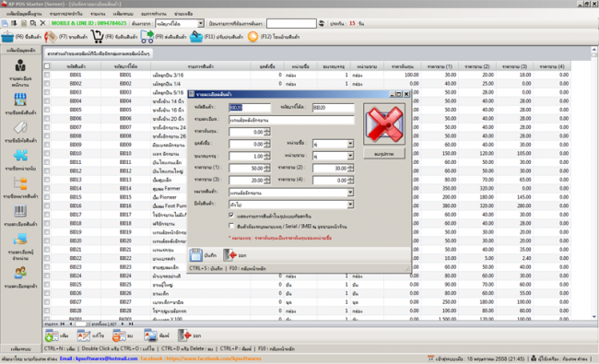Click the sidebar top main data header button
The image size is (599, 364).
click(x=21, y=50)
